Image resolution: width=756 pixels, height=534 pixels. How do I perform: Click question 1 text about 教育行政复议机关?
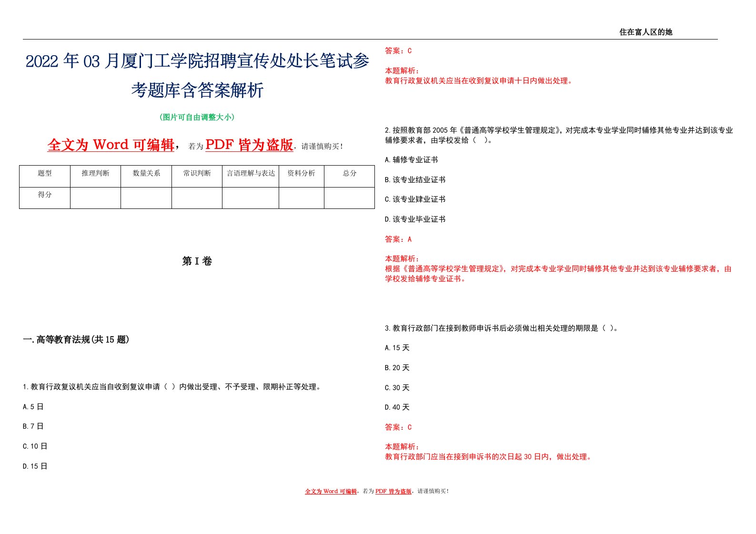click(173, 387)
